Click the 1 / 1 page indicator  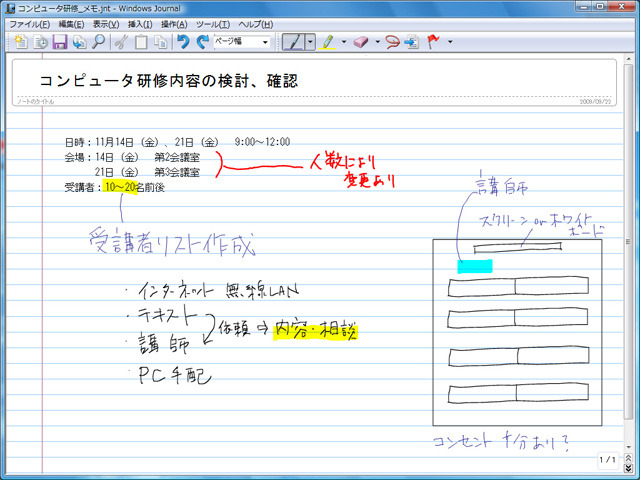coord(608,460)
